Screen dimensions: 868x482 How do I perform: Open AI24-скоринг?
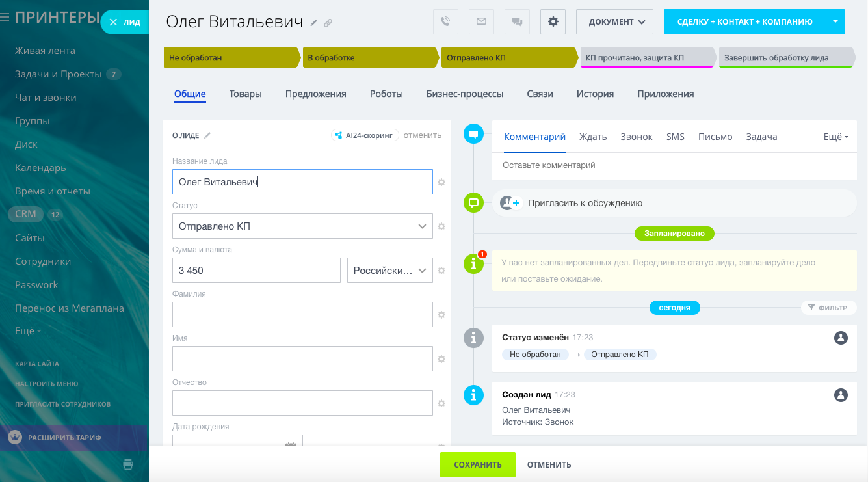click(x=364, y=135)
